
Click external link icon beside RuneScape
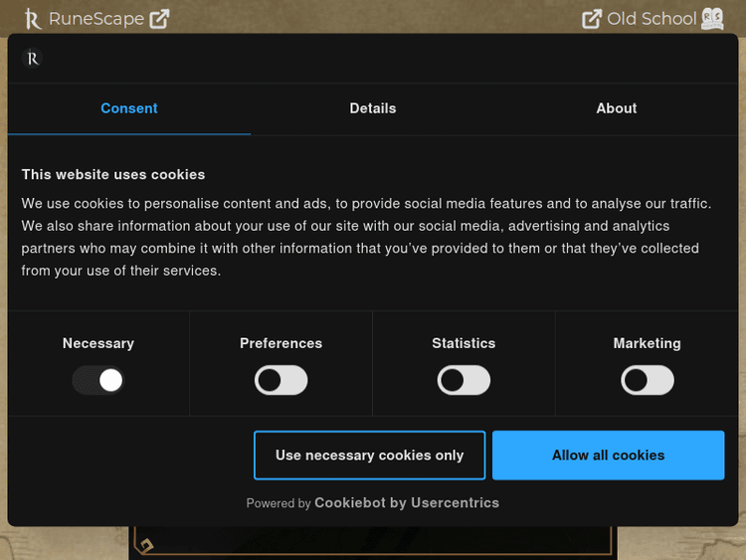coord(159,19)
